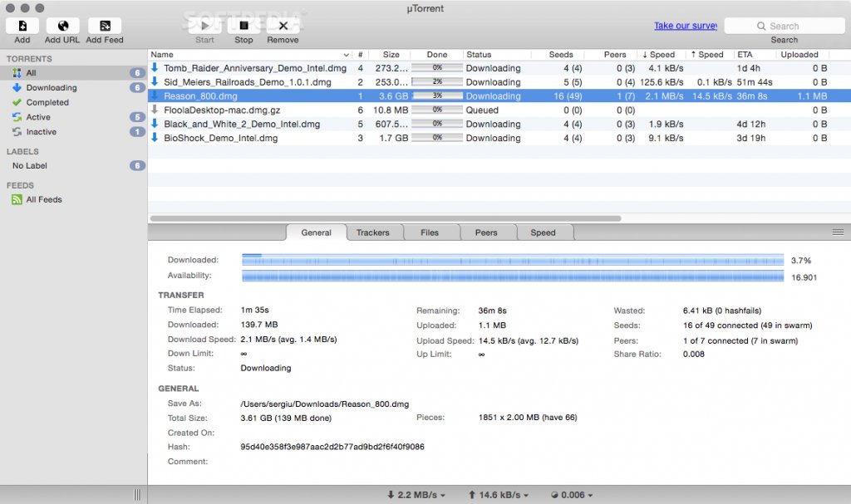
Task: Click the Add URL globe icon
Action: 63,26
